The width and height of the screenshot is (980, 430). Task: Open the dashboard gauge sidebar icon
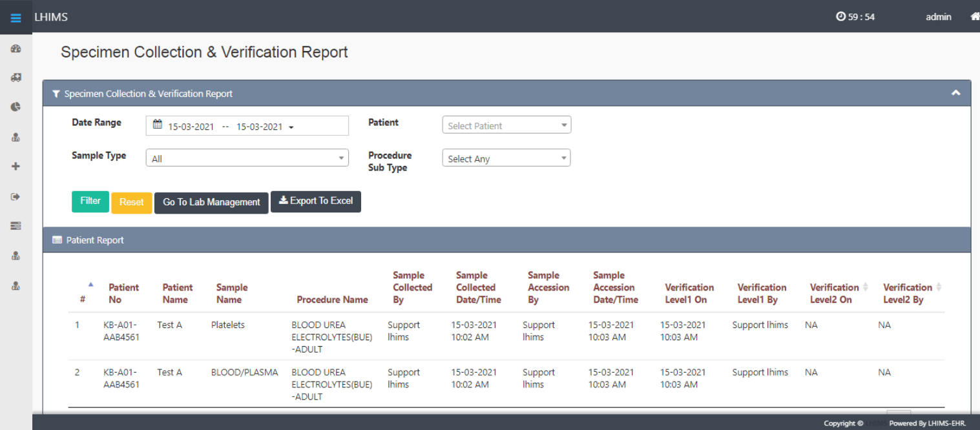[x=16, y=49]
